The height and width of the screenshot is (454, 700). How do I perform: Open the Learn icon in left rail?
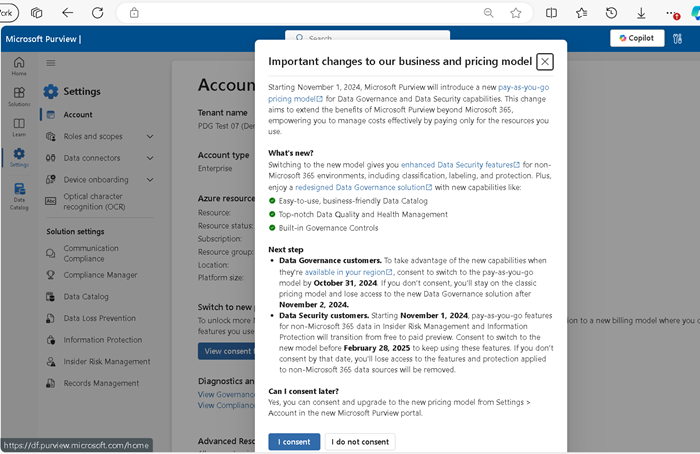[19, 127]
